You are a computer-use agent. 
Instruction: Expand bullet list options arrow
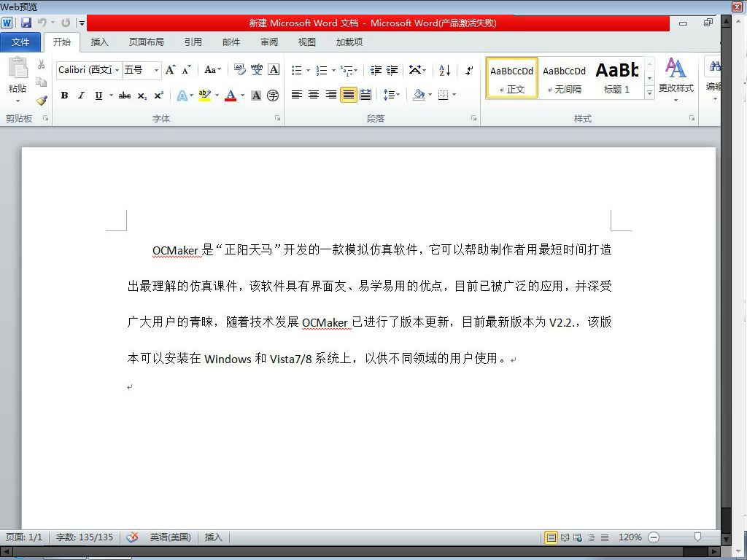[x=308, y=71]
